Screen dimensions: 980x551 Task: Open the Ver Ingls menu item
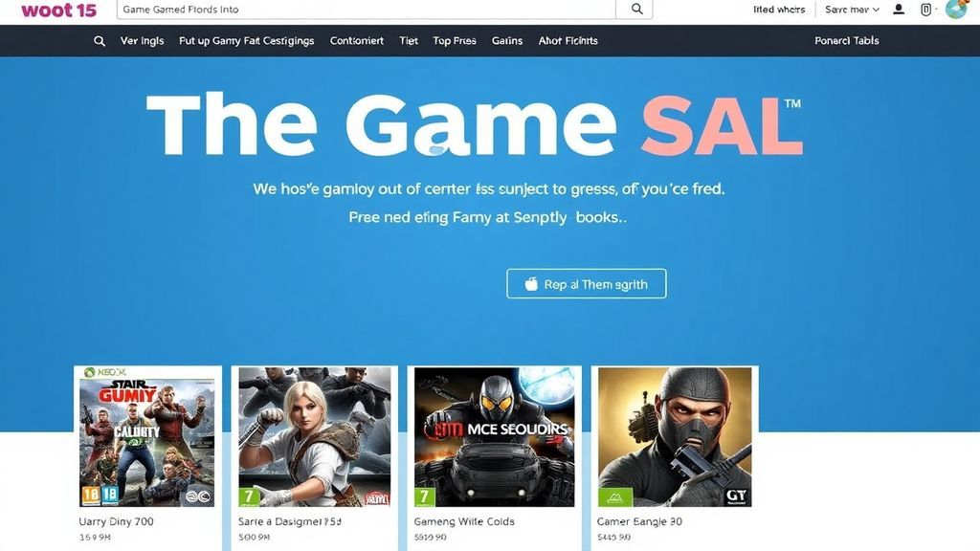pyautogui.click(x=142, y=41)
